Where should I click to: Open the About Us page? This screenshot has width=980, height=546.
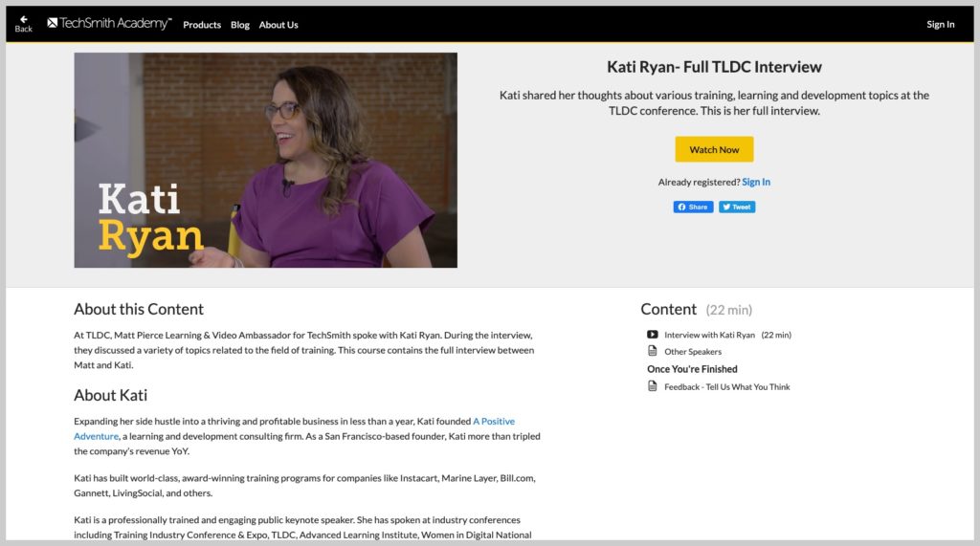coord(278,25)
